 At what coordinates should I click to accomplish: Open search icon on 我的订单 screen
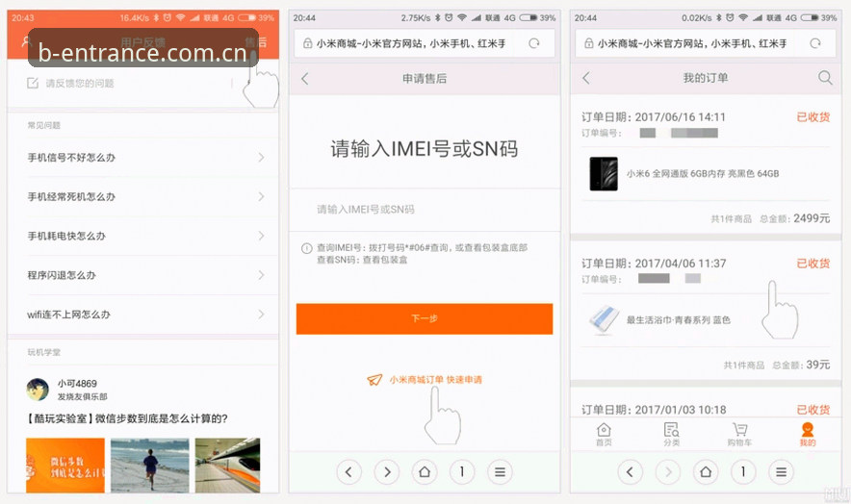(825, 78)
